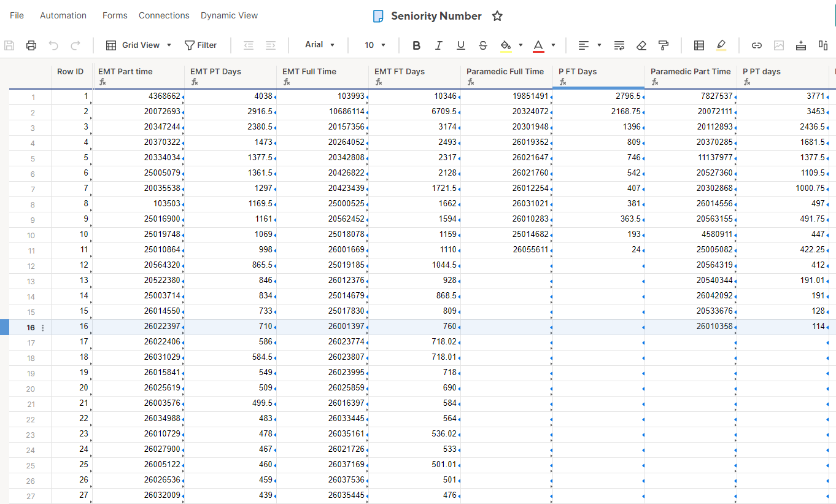Image resolution: width=836 pixels, height=504 pixels.
Task: Click the Print icon
Action: click(x=31, y=45)
